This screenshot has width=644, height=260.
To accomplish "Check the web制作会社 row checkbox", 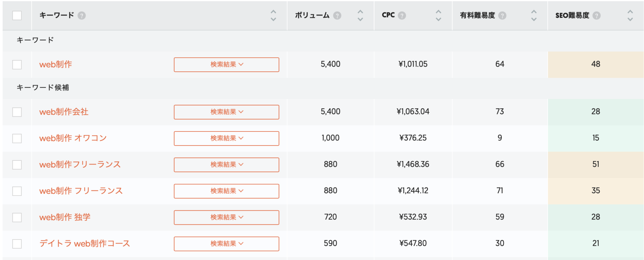I will pos(17,112).
